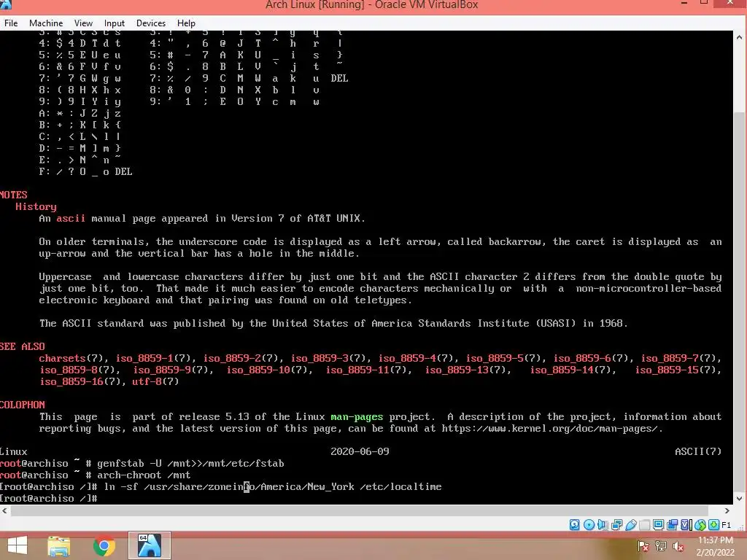Click the muted volume tray icon
This screenshot has width=747, height=560.
point(678,546)
